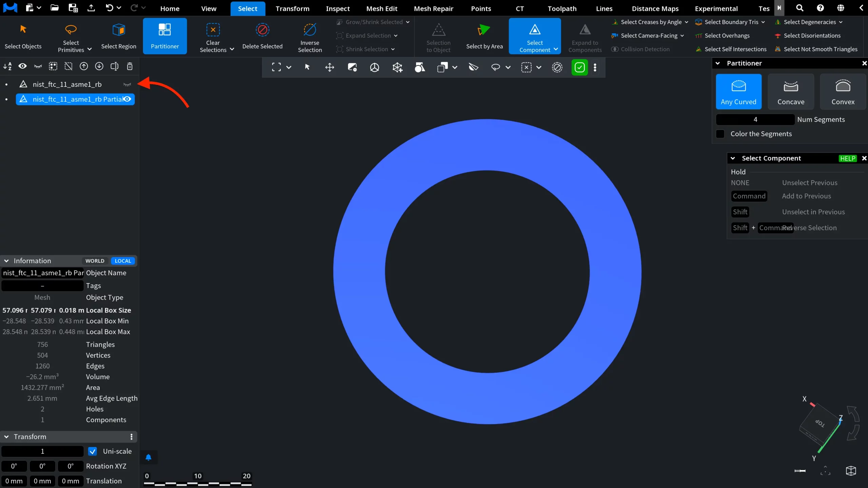Choose the Select by Area tool

click(484, 36)
